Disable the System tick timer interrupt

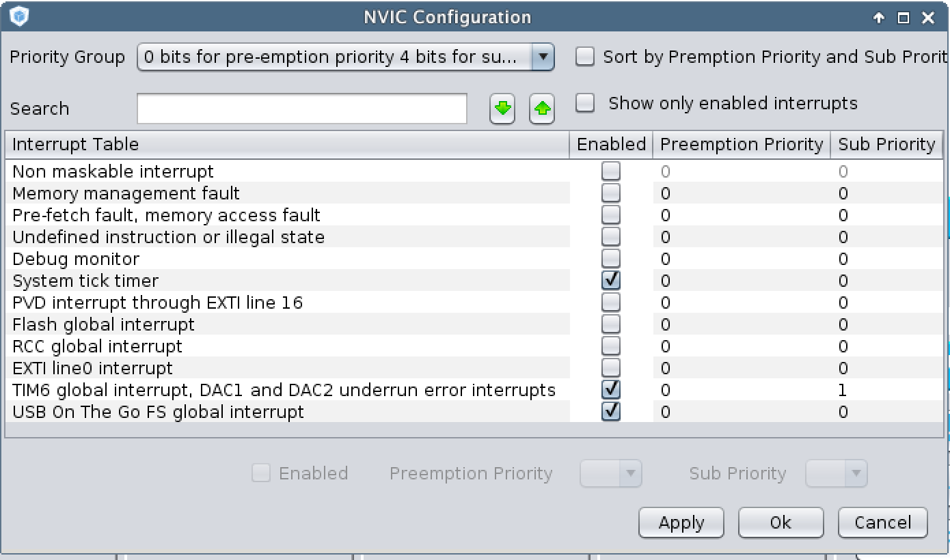click(x=611, y=281)
